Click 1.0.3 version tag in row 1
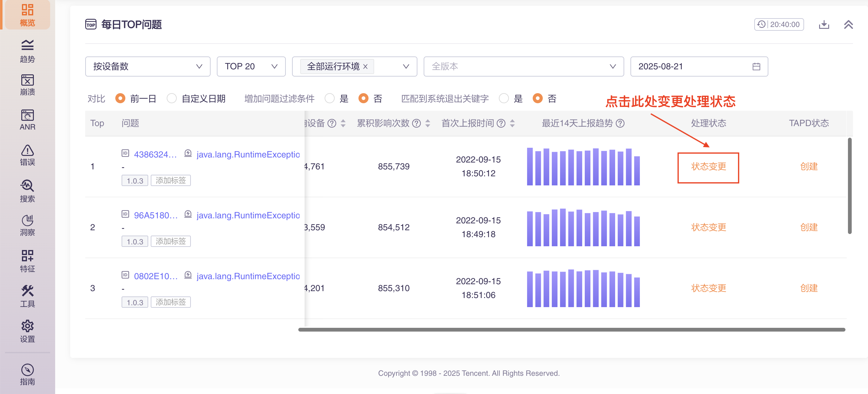The height and width of the screenshot is (394, 868). coord(135,180)
